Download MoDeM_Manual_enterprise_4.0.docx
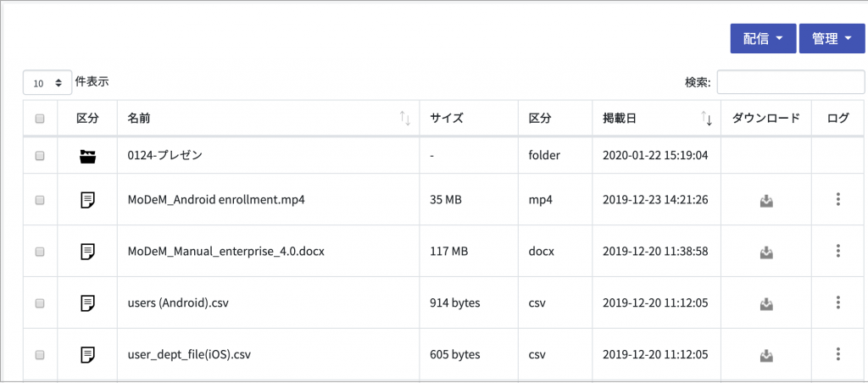Viewport: 868px width, 383px height. point(766,252)
